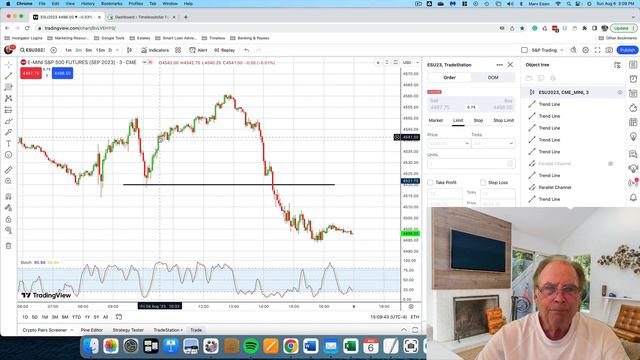Enable the Take Profit checkbox
The height and width of the screenshot is (360, 640).
pos(430,182)
